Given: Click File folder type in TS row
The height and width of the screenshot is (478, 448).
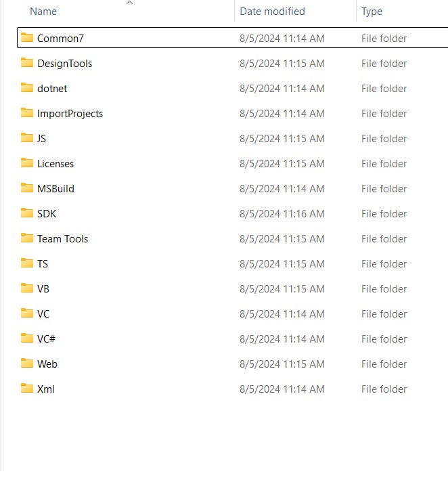Looking at the screenshot, I should click(x=384, y=263).
